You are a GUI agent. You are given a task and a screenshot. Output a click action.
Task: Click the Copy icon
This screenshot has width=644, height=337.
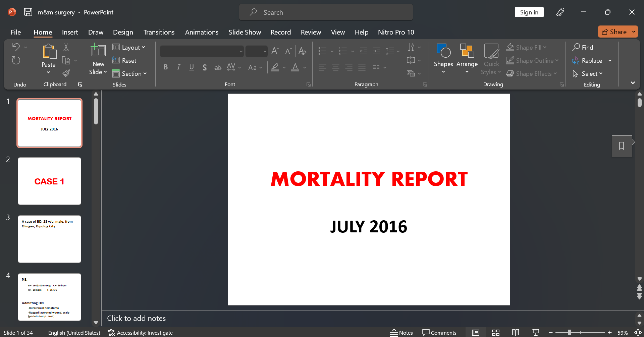(x=66, y=60)
